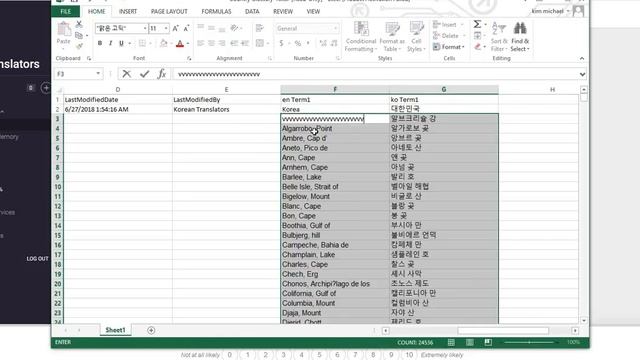Click the Wrap Text icon

click(x=260, y=28)
